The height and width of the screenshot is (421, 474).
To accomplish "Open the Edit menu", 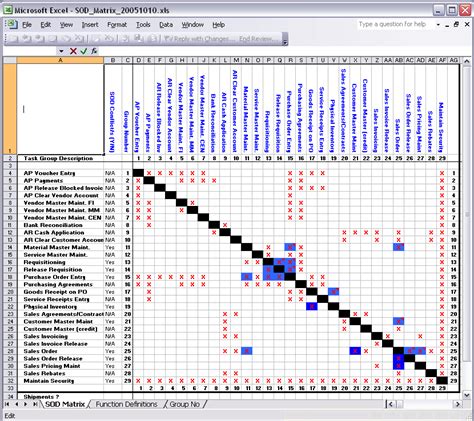I will coord(46,25).
